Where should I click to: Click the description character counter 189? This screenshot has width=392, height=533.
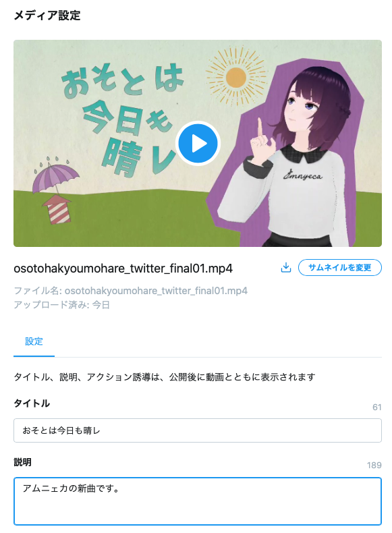pos(374,465)
